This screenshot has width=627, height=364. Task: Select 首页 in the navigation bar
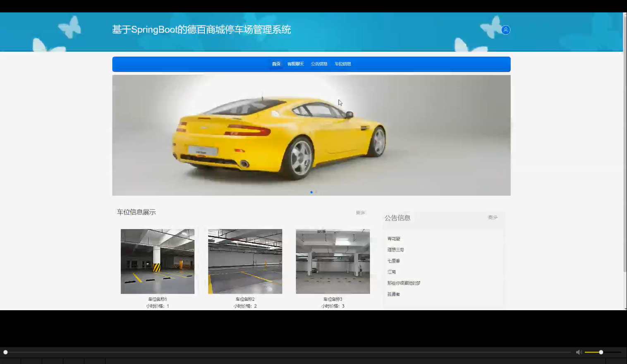coord(276,64)
